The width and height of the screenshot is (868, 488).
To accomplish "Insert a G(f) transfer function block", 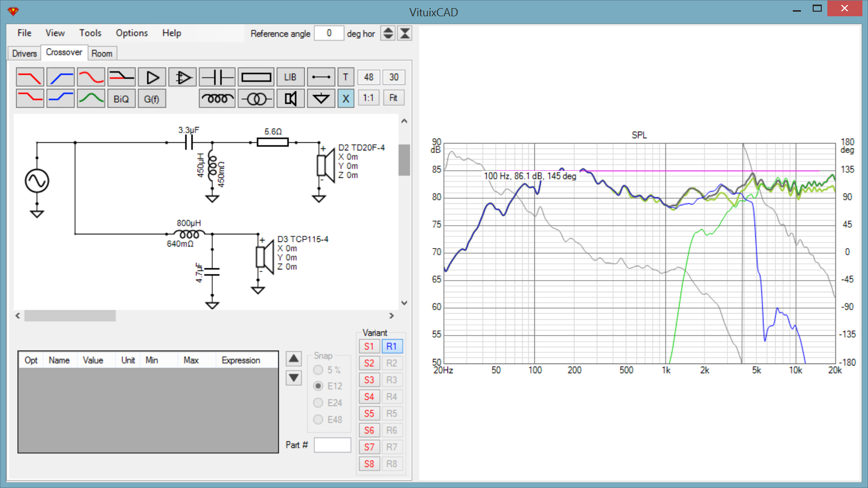I will 152,98.
